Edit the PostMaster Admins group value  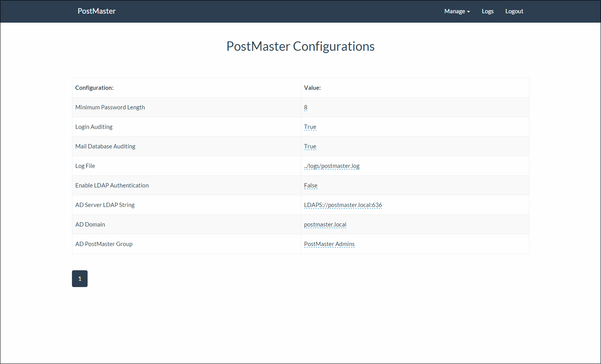[x=329, y=244]
